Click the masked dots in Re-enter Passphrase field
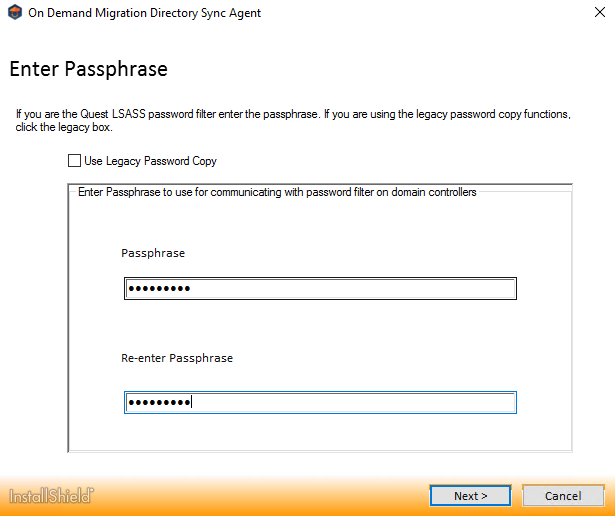Viewport: 615px width, 516px height. [158, 403]
